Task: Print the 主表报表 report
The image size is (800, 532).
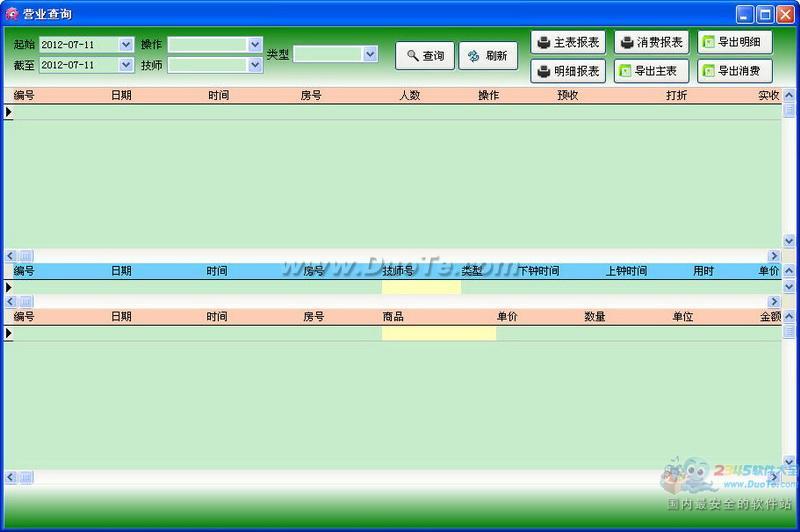Action: [568, 43]
